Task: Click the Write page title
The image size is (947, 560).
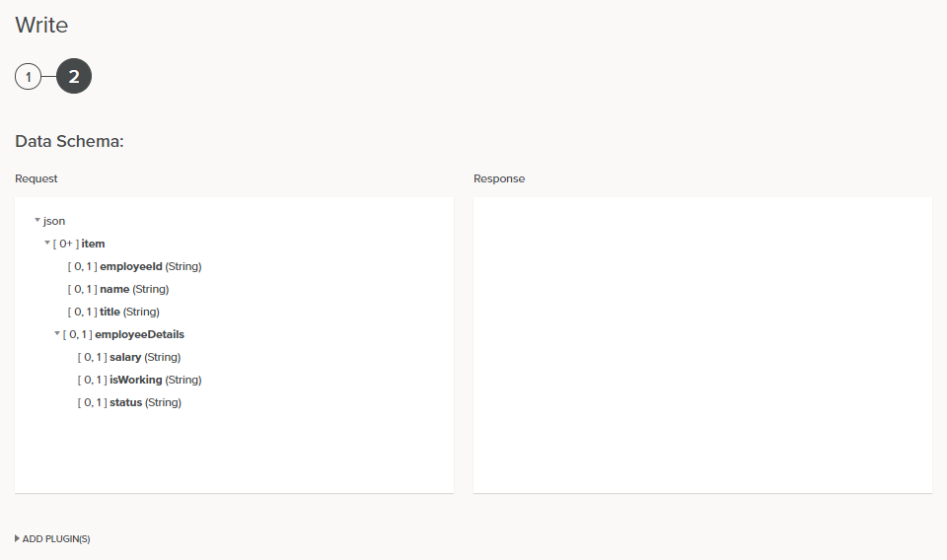Action: coord(41,25)
